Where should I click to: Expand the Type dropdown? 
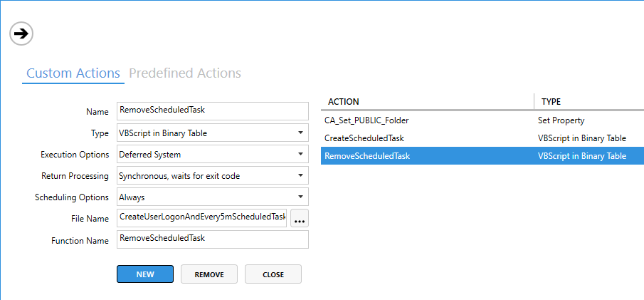click(x=212, y=133)
